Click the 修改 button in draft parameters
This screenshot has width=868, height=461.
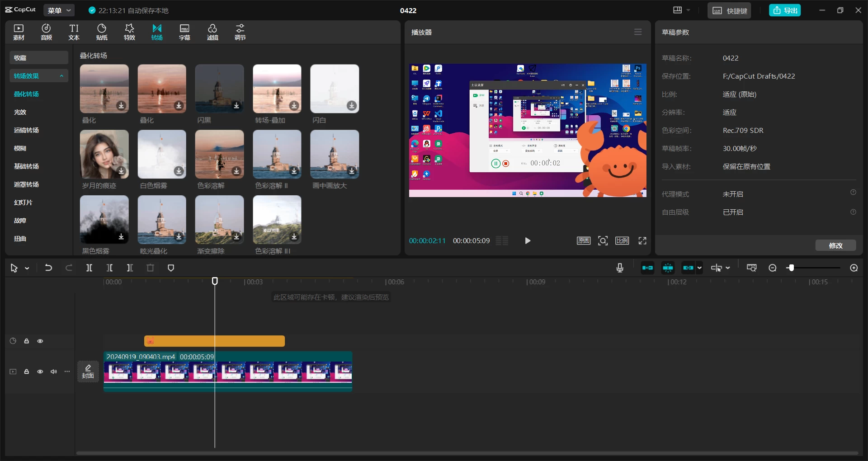(x=835, y=245)
